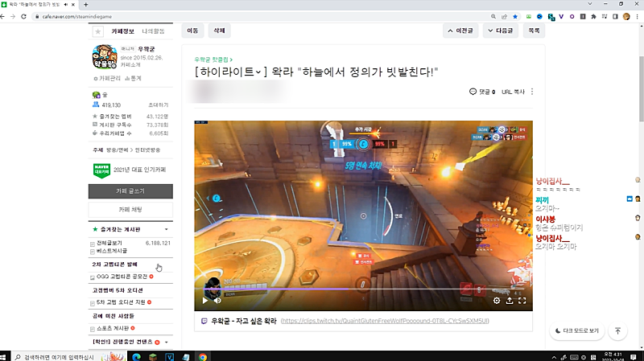
Task: Click the cafe favorite star icon
Action: (97, 31)
